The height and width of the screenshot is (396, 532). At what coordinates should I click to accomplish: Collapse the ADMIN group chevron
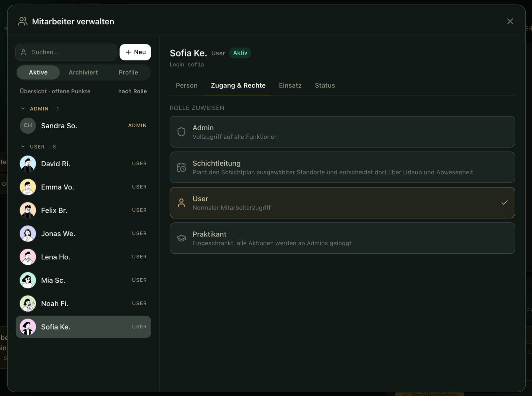point(23,108)
